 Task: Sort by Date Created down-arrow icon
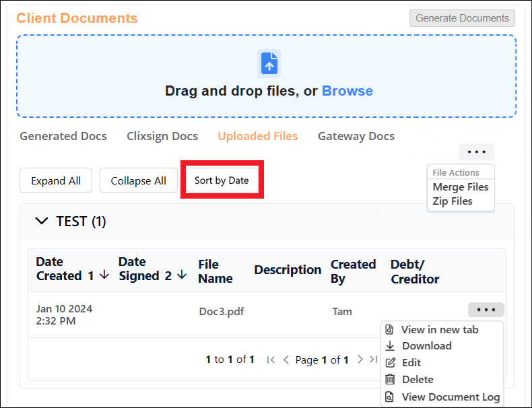click(x=104, y=275)
